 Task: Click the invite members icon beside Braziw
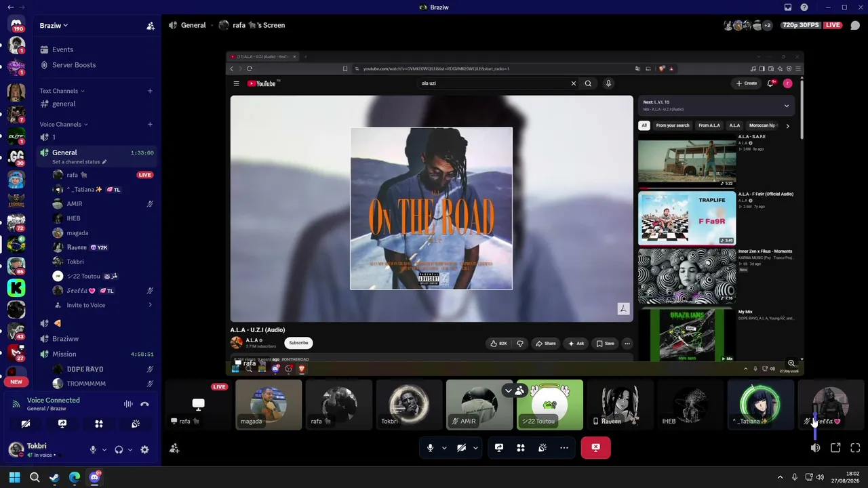click(x=151, y=26)
